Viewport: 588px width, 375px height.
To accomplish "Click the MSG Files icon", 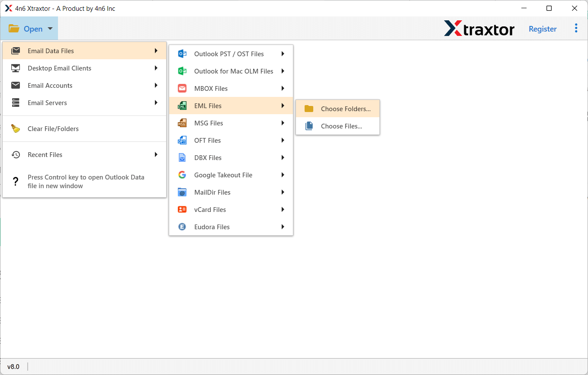I will 182,123.
